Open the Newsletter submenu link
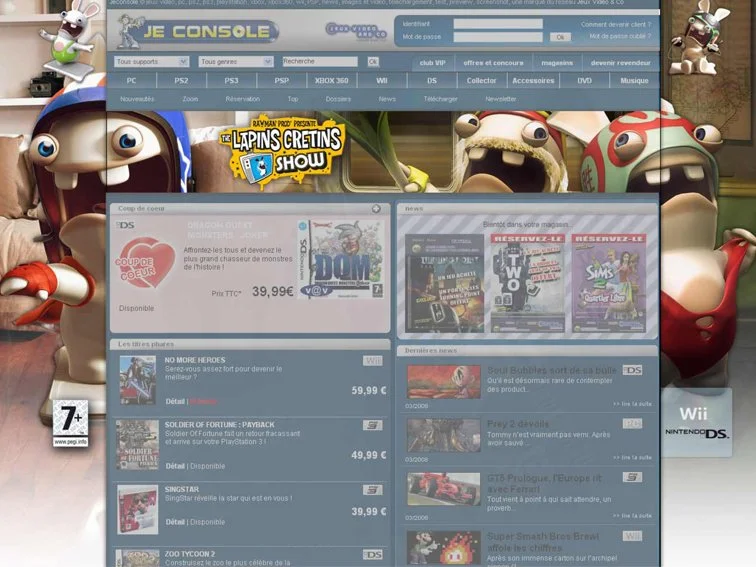Screen dimensions: 756x567 coord(501,99)
